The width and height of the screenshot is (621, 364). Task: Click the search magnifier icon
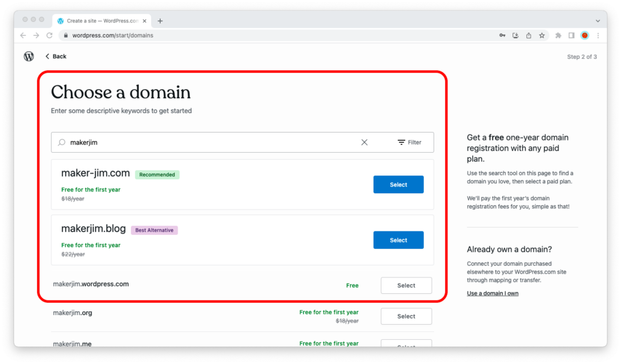click(x=61, y=142)
